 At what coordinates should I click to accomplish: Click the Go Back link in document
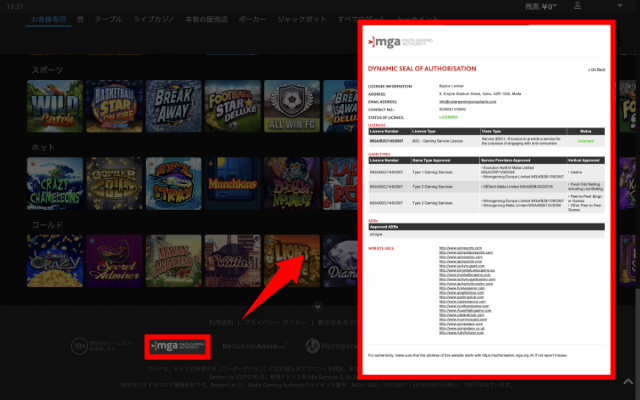point(596,69)
